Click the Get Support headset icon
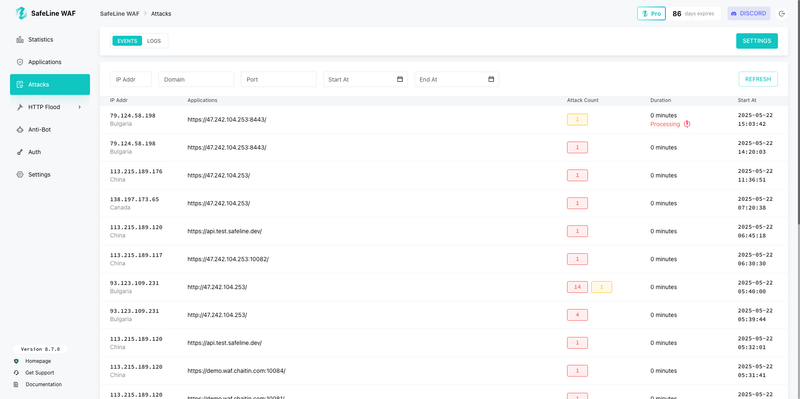The image size is (800, 399). click(16, 372)
